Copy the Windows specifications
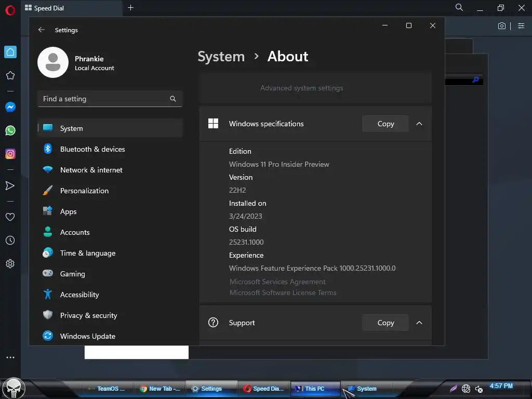Screen dimensions: 532x399 pos(385,124)
